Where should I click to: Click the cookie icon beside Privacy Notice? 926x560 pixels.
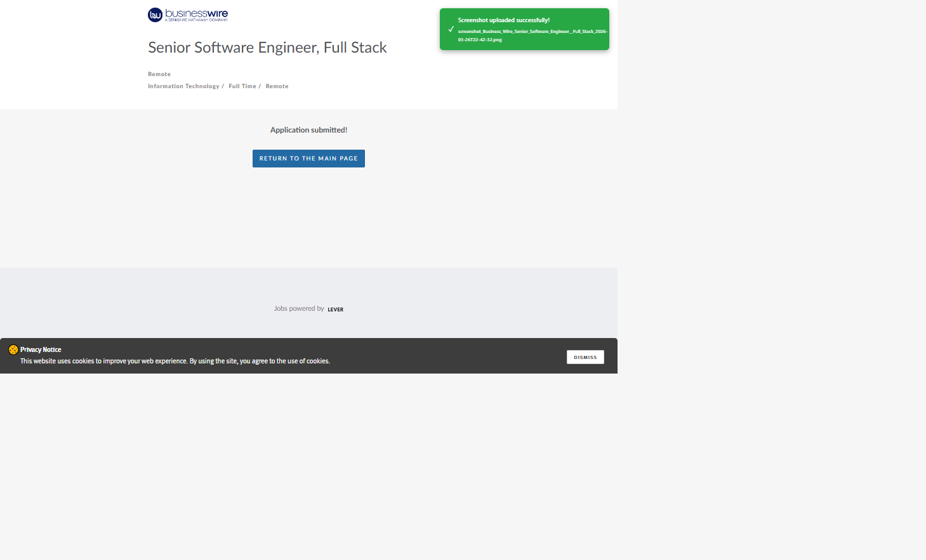coord(13,349)
